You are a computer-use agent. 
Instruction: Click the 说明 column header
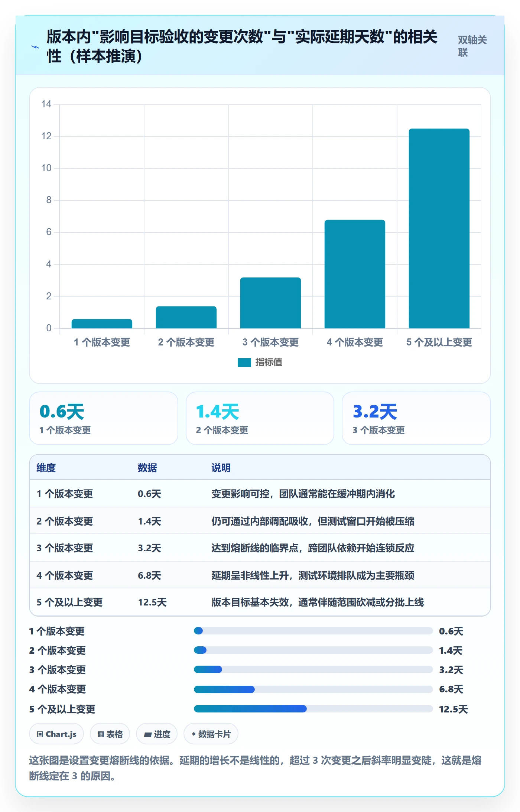tap(221, 468)
